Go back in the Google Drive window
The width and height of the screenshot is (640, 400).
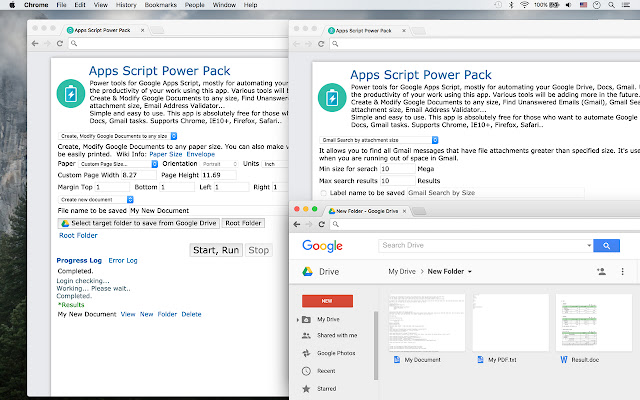pyautogui.click(x=297, y=224)
